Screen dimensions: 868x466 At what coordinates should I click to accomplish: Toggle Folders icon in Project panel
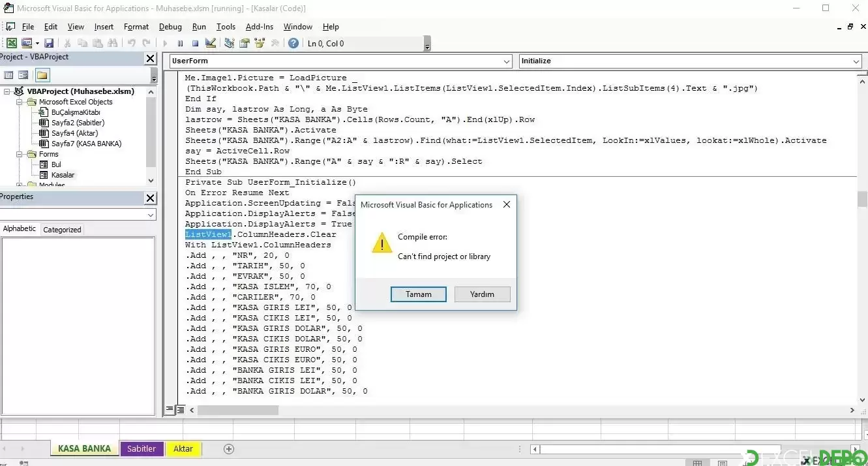[42, 75]
